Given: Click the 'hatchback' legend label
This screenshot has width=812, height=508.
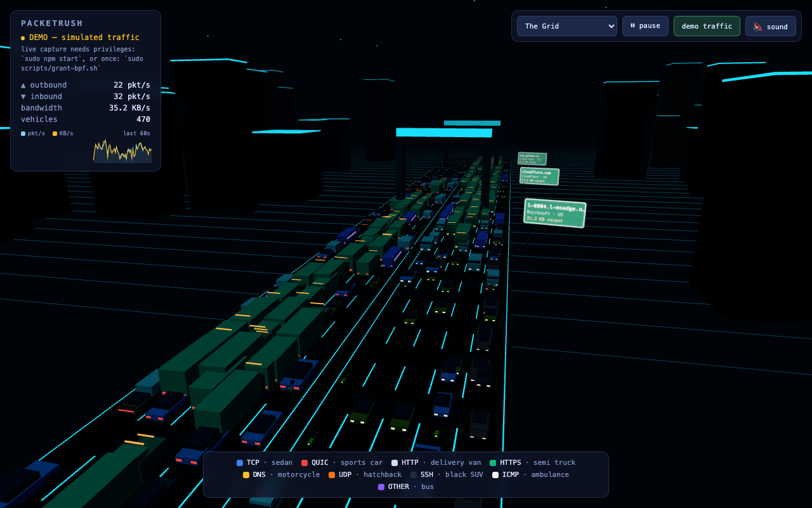Looking at the screenshot, I should pos(383,475).
